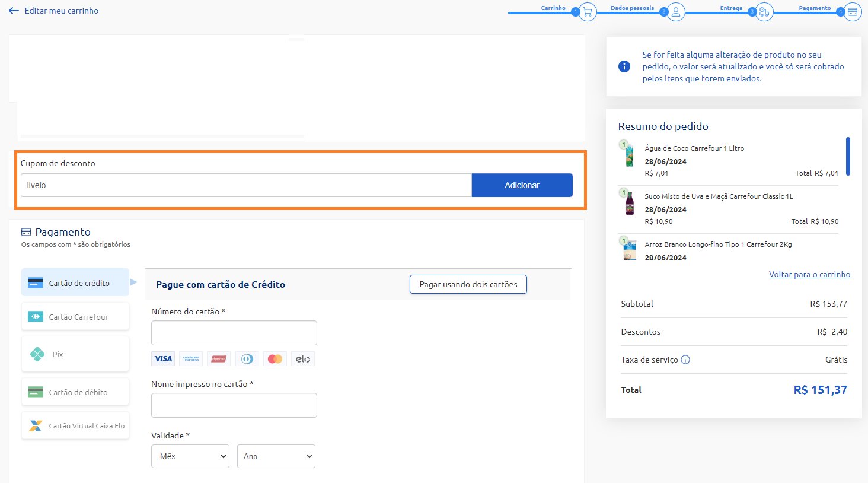Focus the Nome impresso no cartão field
The height and width of the screenshot is (483, 868).
[x=234, y=405]
